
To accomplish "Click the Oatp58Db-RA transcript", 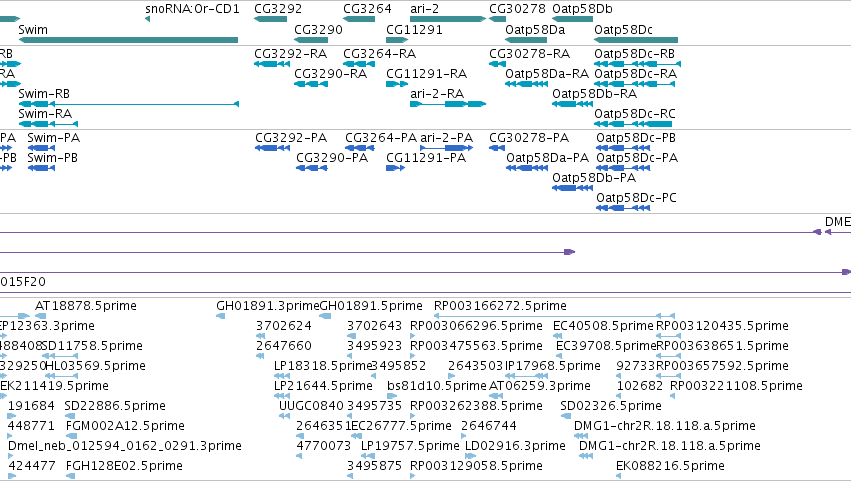I will 572,104.
